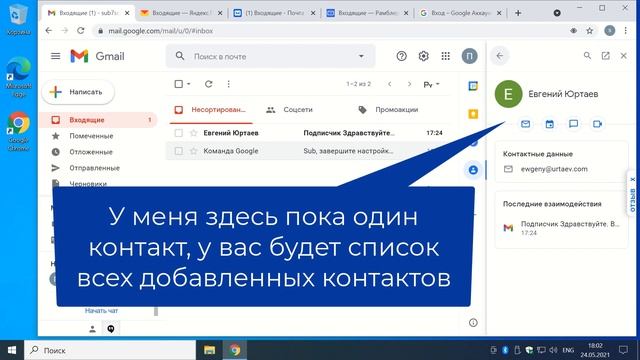Switch to the Промоакции tab
Viewport: 640px width, 360px height.
coord(388,110)
